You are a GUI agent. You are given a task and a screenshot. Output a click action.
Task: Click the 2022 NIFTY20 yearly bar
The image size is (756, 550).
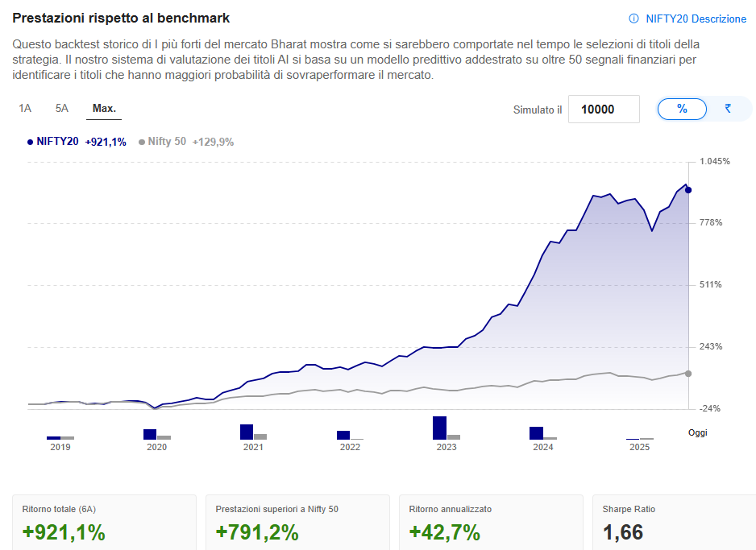(343, 436)
